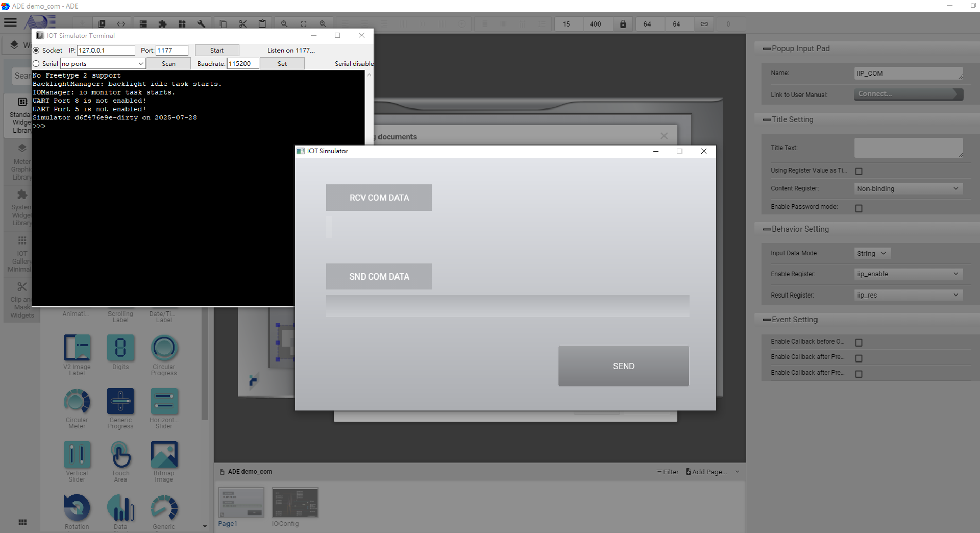Enable Password mode checkbox
Image resolution: width=980 pixels, height=533 pixels.
coord(859,208)
